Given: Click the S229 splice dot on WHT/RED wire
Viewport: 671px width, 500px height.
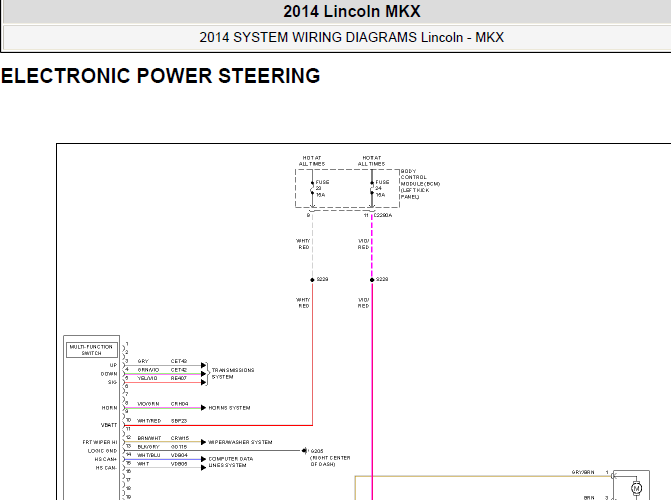Looking at the screenshot, I should (x=312, y=280).
